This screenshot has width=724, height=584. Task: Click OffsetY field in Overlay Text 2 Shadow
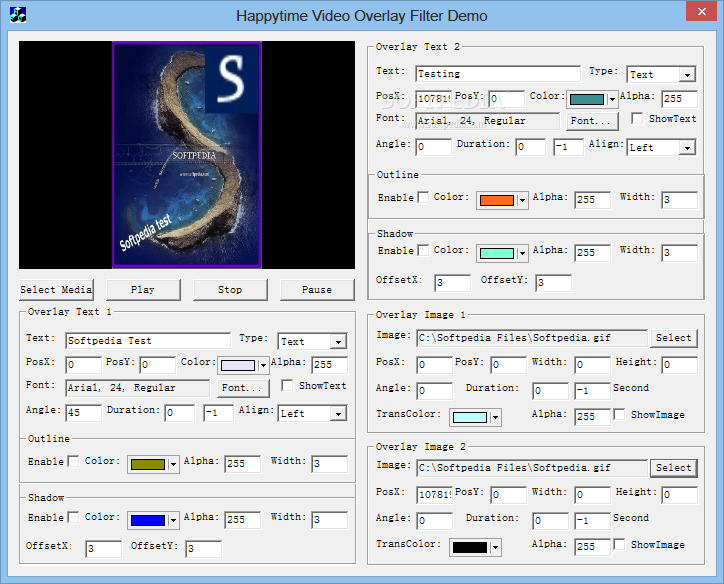(554, 283)
